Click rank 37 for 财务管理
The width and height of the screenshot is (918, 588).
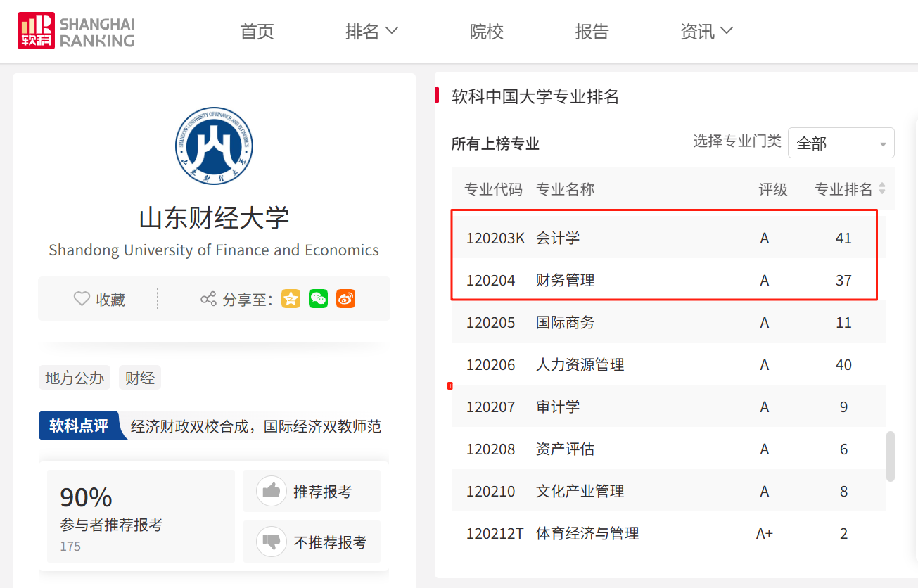pyautogui.click(x=843, y=280)
